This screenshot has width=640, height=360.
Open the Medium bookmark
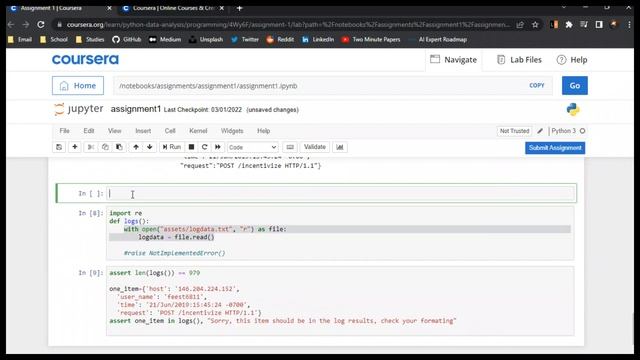[165, 40]
